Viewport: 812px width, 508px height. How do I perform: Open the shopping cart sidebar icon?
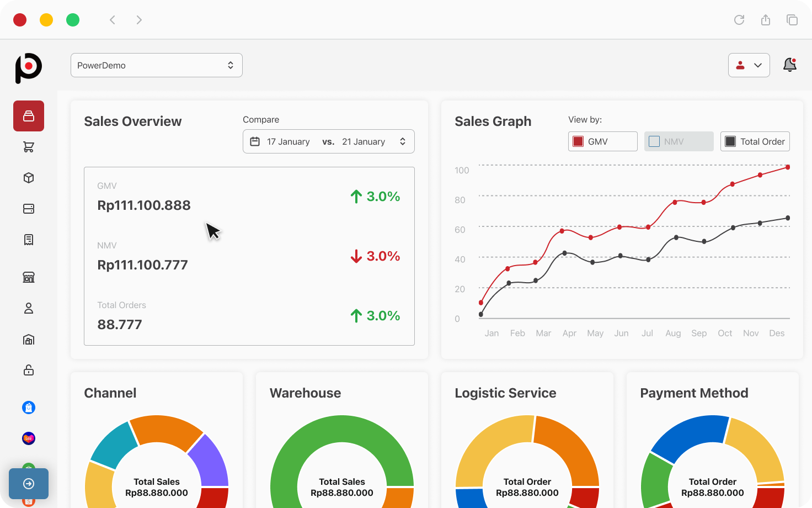coord(29,147)
